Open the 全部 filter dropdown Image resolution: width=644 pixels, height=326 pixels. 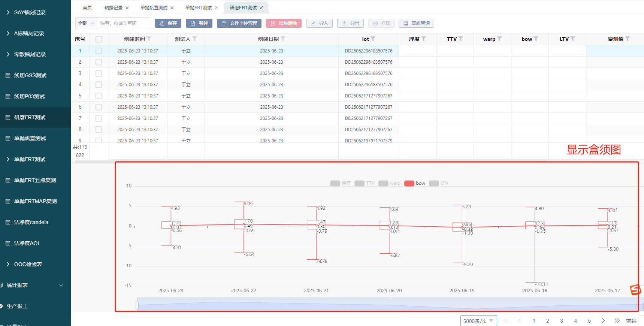click(x=86, y=23)
